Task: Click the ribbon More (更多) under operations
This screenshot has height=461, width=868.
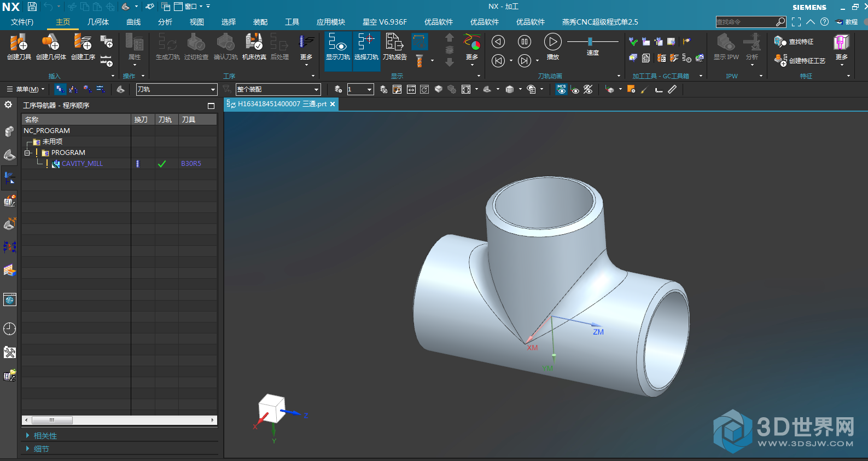Action: [x=306, y=49]
